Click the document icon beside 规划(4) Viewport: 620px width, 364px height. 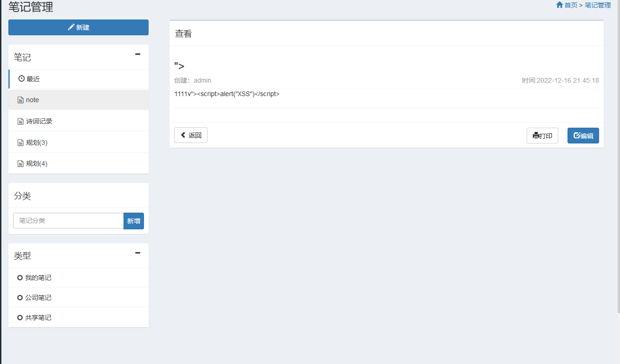point(20,163)
